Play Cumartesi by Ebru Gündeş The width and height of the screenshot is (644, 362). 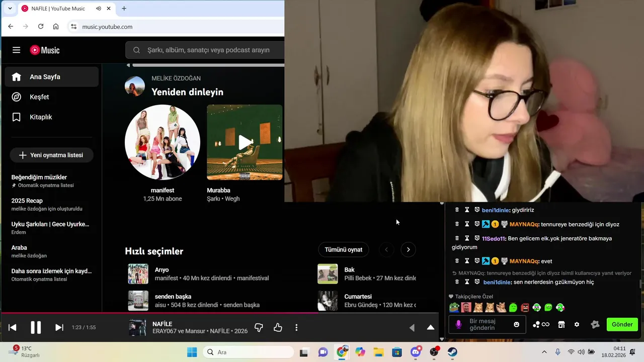[x=328, y=301]
